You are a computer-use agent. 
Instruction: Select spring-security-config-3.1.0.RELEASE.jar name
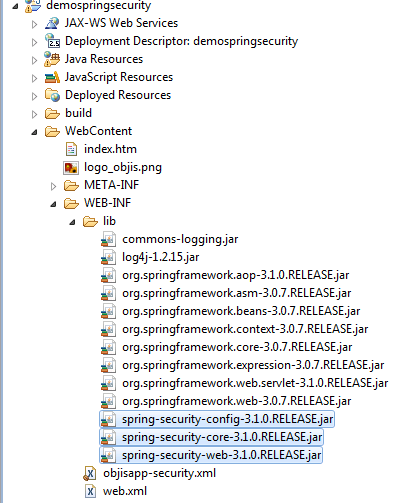[x=227, y=419]
